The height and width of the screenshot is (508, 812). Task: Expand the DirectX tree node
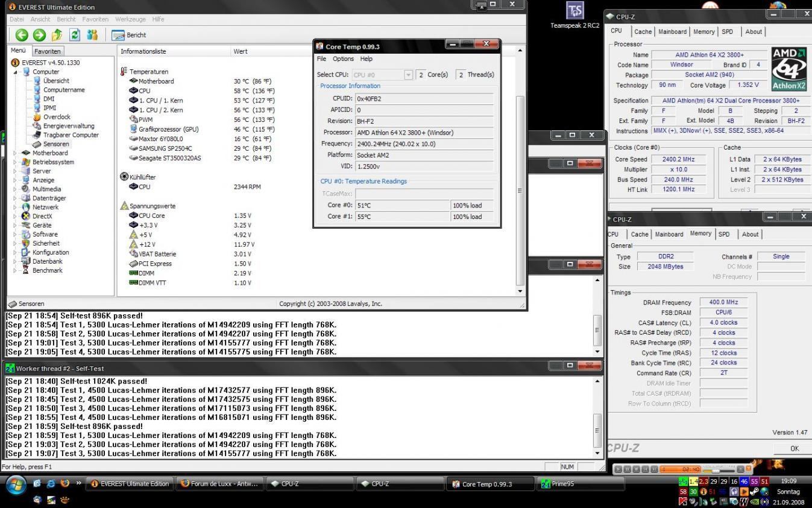(x=16, y=216)
